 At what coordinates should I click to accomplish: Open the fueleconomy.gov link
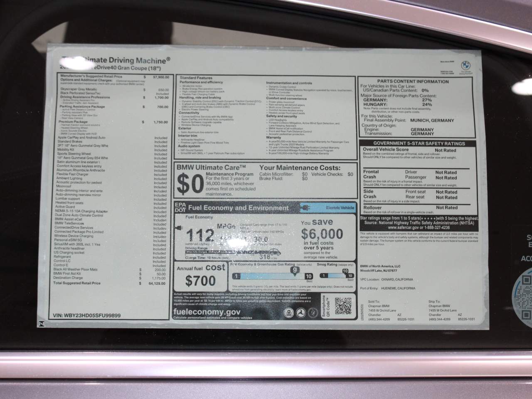click(207, 312)
